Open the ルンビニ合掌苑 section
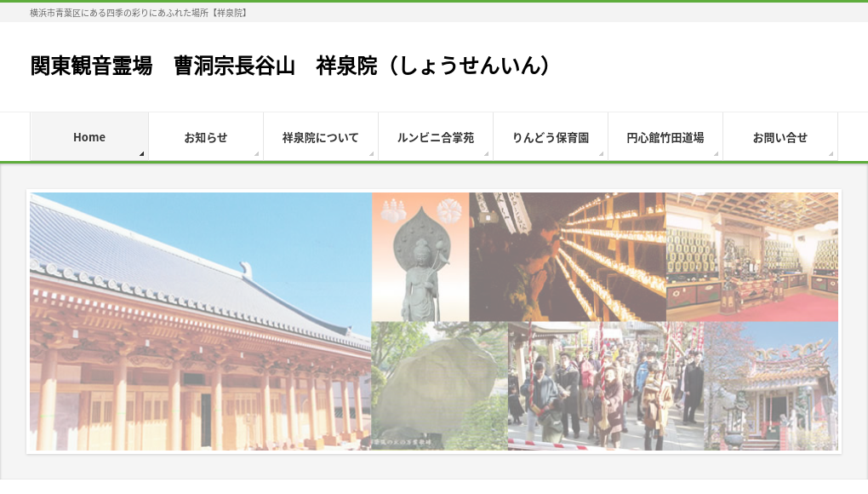 click(435, 136)
